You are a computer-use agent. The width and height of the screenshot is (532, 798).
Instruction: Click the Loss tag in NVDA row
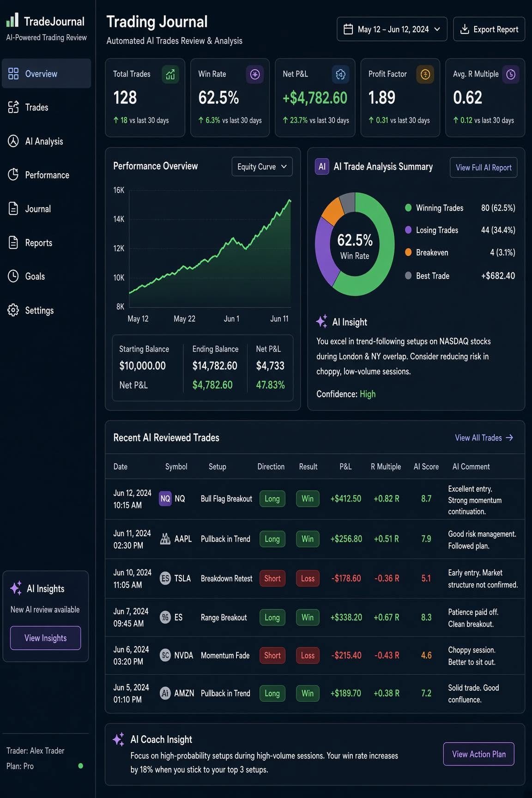coord(308,655)
